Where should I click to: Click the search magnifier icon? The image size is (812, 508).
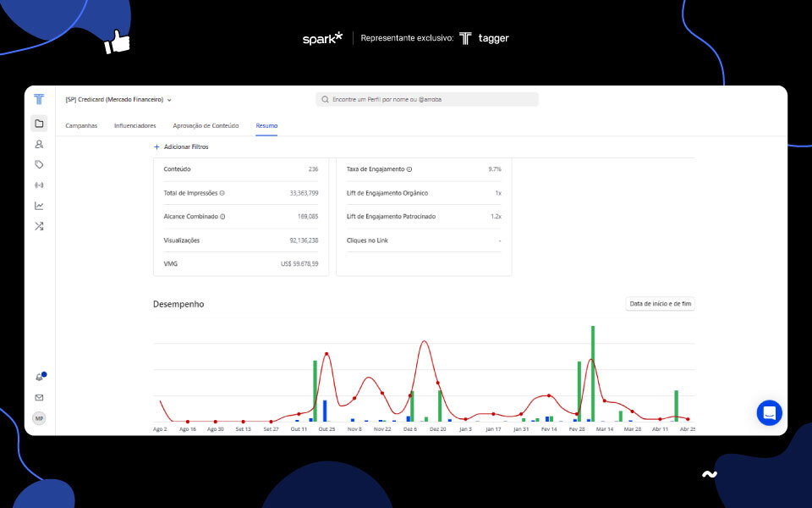[325, 100]
